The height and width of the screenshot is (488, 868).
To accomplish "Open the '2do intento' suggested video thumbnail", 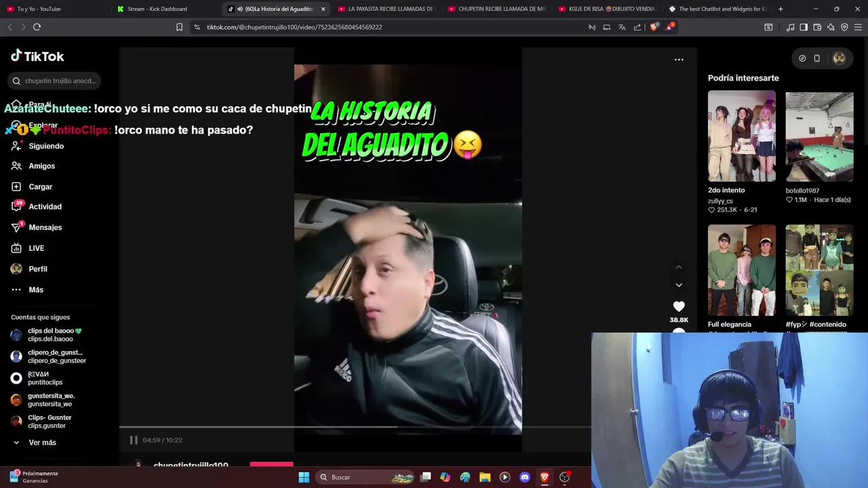I will pos(742,136).
